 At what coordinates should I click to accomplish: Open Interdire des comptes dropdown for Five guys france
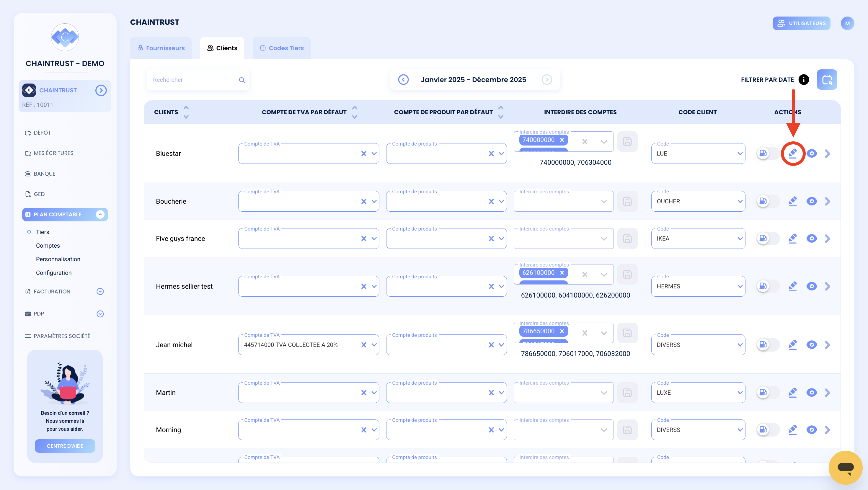[x=604, y=239]
